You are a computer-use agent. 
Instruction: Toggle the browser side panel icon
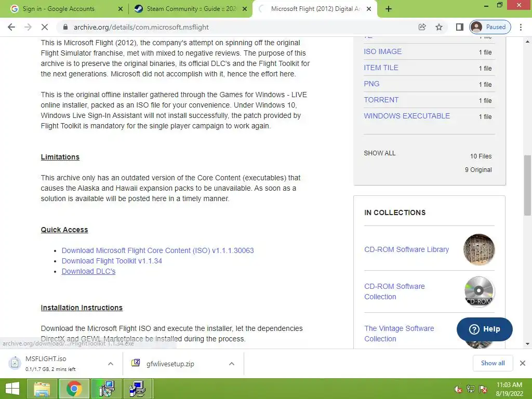click(459, 27)
